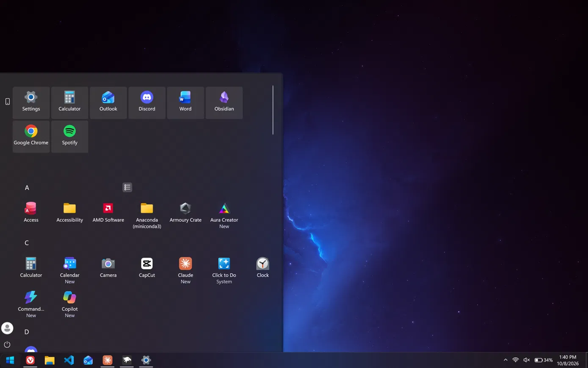Launch Discord from pinned apps
Screen dimensions: 588x368
click(146, 102)
